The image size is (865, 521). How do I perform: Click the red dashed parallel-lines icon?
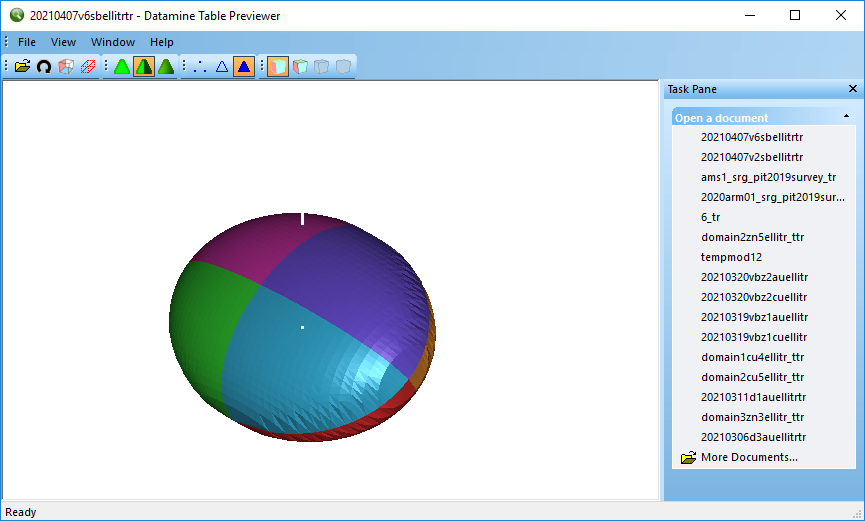(87, 67)
